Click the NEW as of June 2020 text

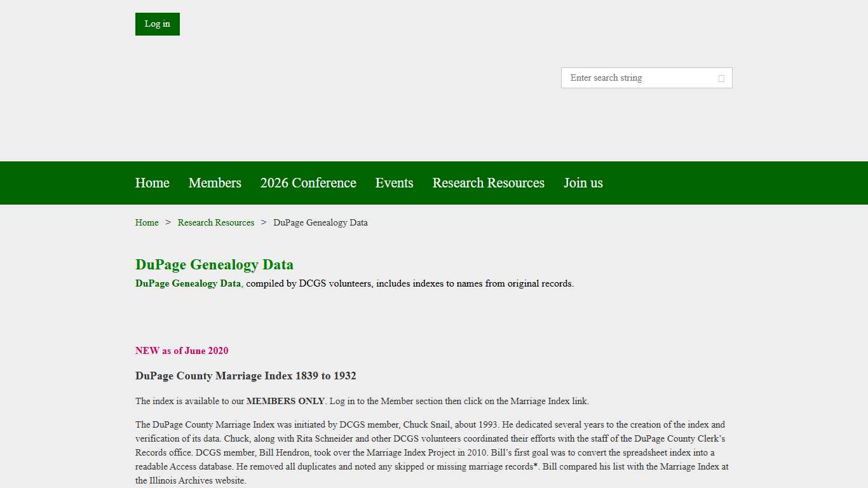182,351
